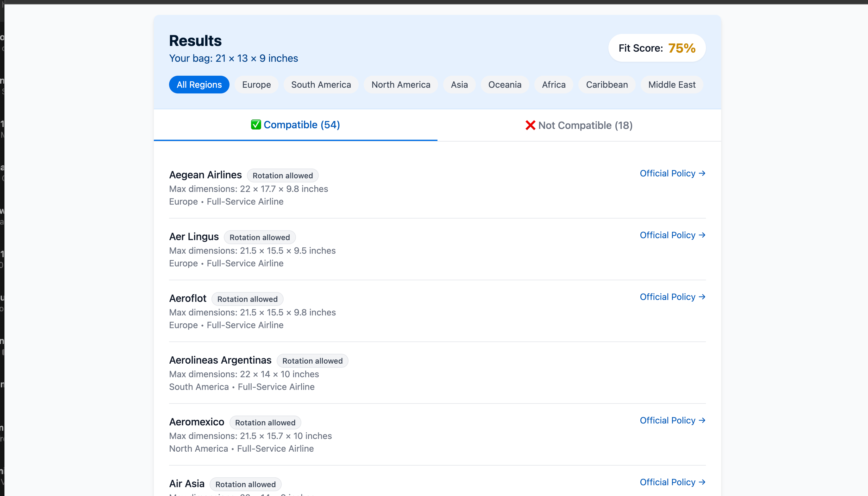Click 'Max dimensions: 21.5 × 15.5 × 9.5 inches'

pos(252,251)
